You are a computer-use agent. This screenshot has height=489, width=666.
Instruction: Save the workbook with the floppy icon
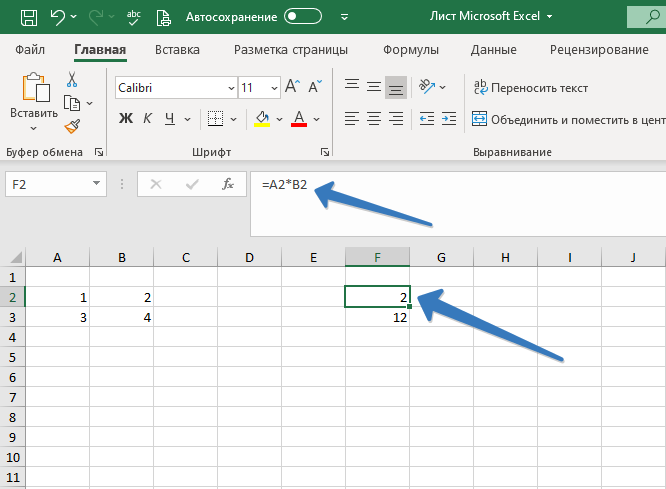tap(29, 17)
